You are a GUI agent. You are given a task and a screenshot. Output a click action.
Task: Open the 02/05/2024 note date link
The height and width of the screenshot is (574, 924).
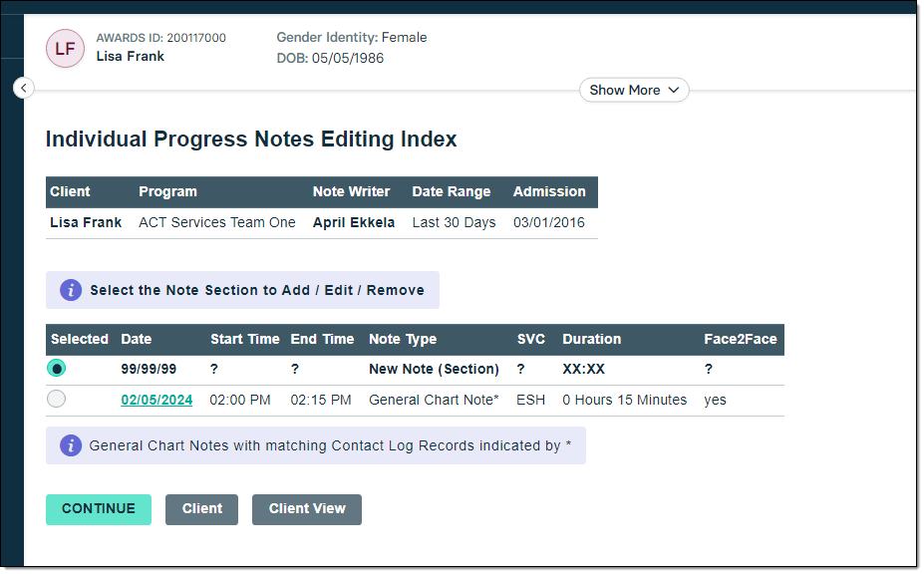pyautogui.click(x=156, y=400)
